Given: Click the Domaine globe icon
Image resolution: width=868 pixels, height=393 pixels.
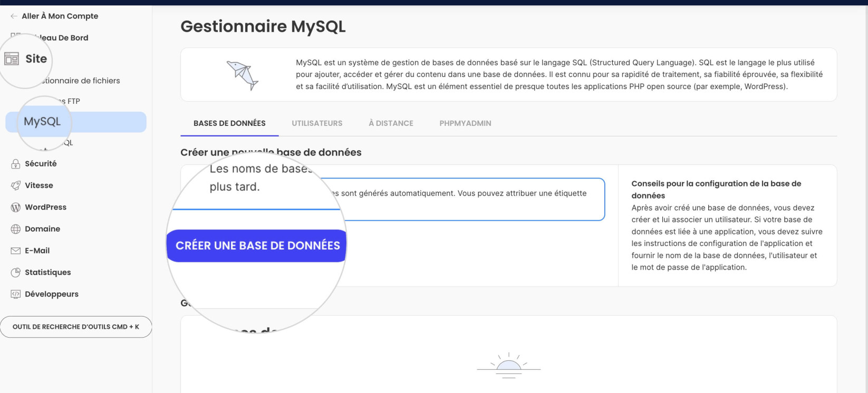Looking at the screenshot, I should (16, 229).
